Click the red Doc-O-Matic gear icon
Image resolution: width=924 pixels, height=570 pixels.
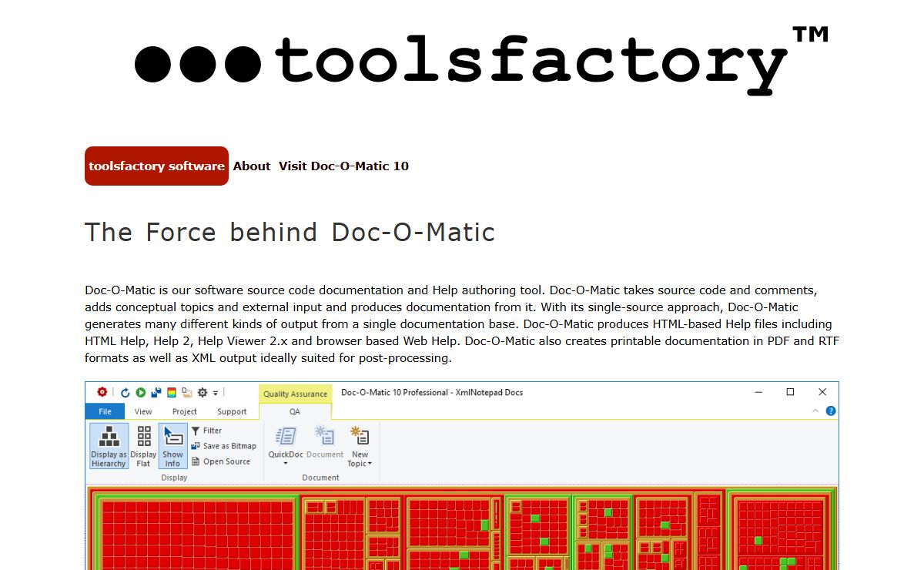pyautogui.click(x=102, y=392)
